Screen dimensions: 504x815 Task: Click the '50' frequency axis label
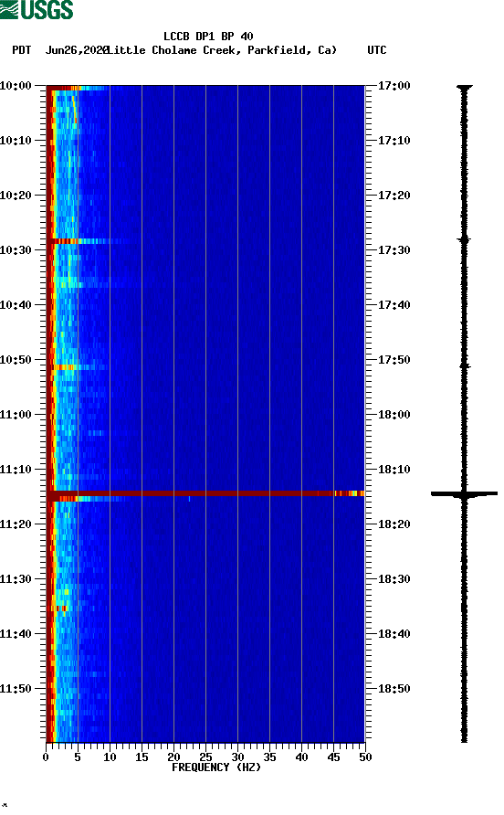coord(365,757)
